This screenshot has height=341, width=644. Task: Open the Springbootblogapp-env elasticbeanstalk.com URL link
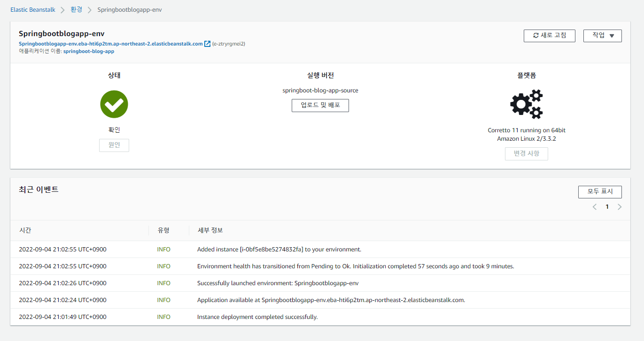pyautogui.click(x=111, y=44)
